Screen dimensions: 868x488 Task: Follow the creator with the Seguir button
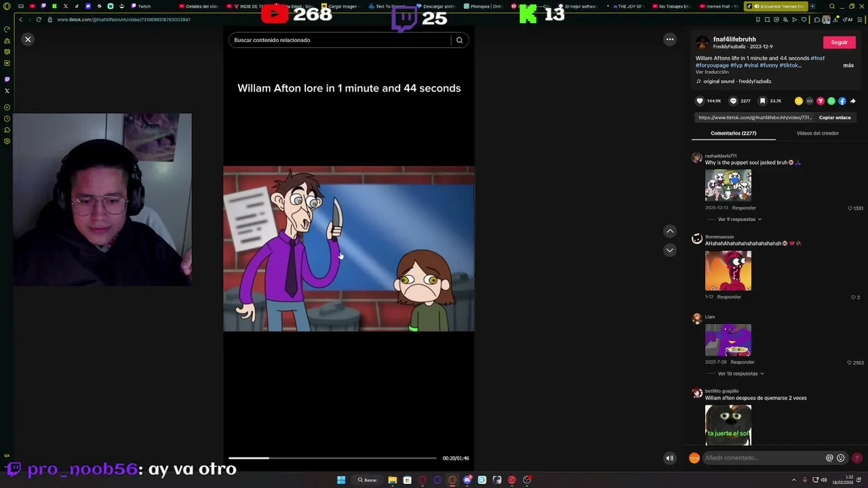point(840,42)
